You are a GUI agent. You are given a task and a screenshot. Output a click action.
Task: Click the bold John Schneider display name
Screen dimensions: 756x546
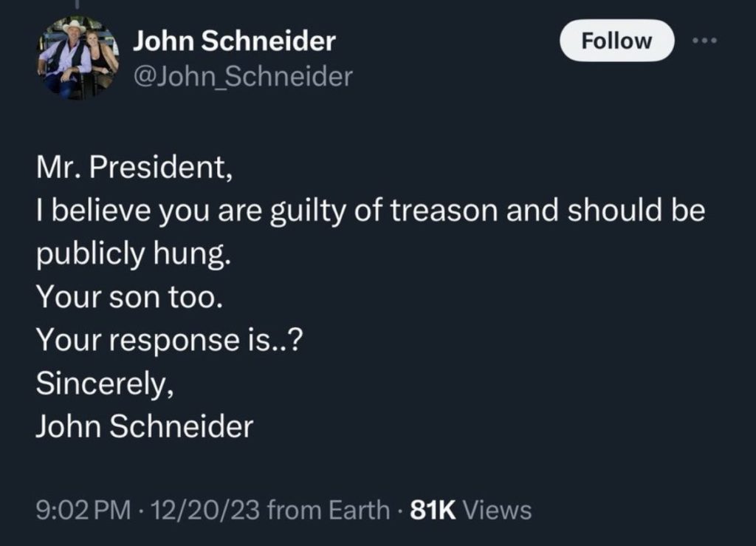pos(234,42)
